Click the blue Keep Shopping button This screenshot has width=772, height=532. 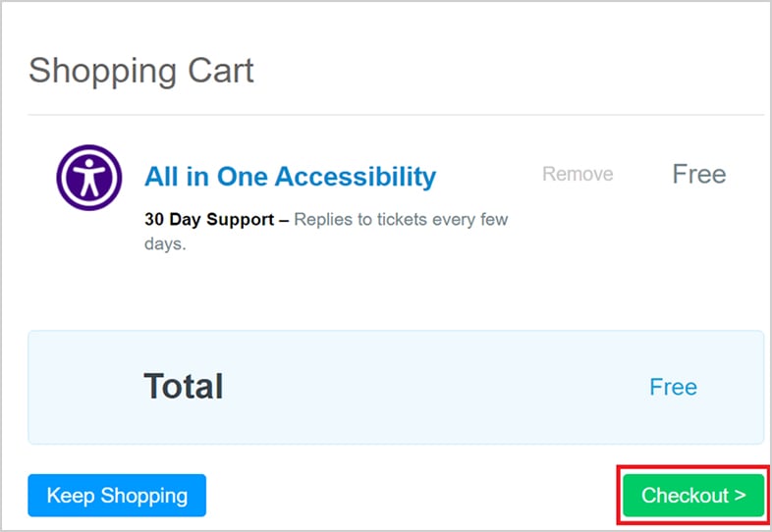click(x=117, y=495)
